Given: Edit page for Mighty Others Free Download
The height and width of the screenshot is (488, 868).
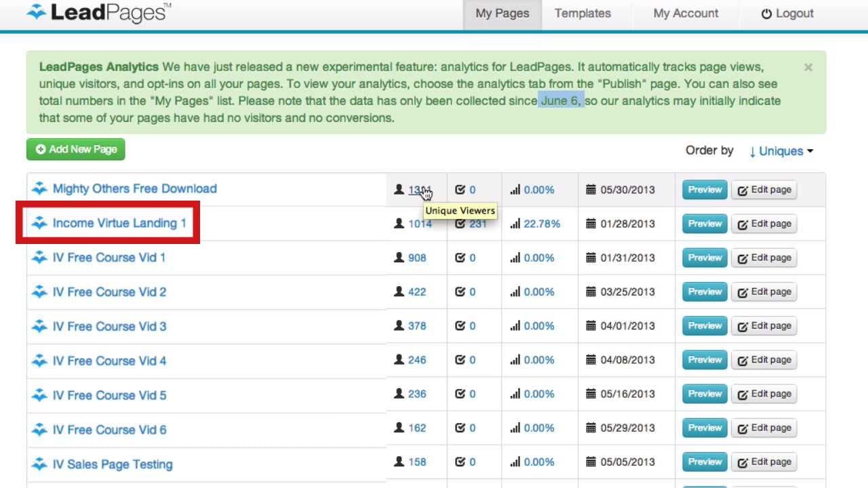Looking at the screenshot, I should (764, 190).
